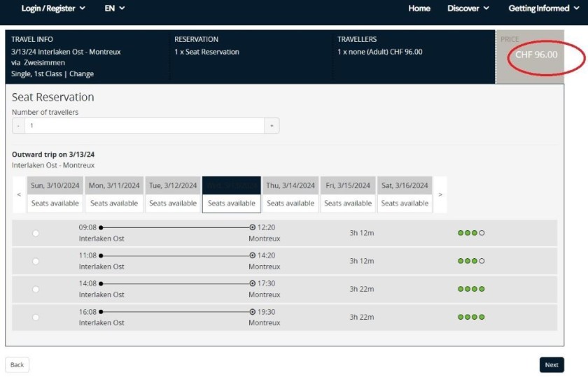
Task: Click the 3h 12m duration of 09:08 train
Action: (x=362, y=233)
